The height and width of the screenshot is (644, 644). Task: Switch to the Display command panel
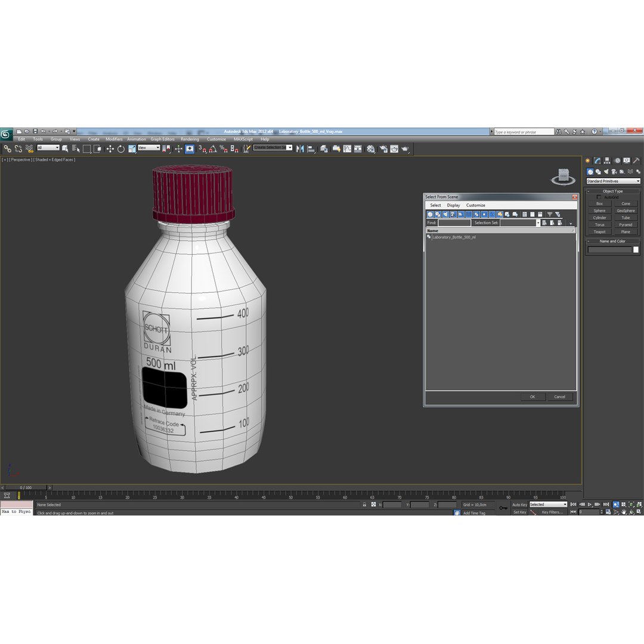tap(626, 160)
